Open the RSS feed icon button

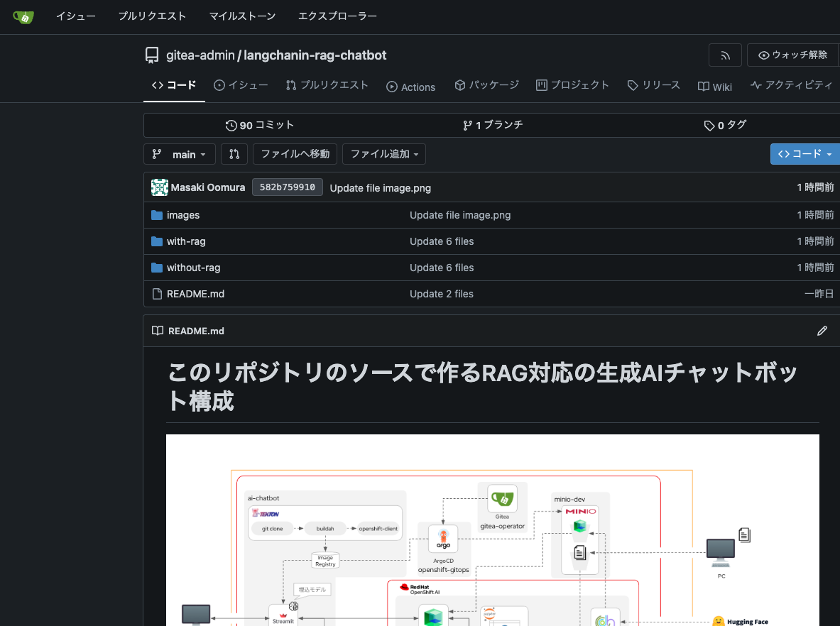click(x=725, y=55)
